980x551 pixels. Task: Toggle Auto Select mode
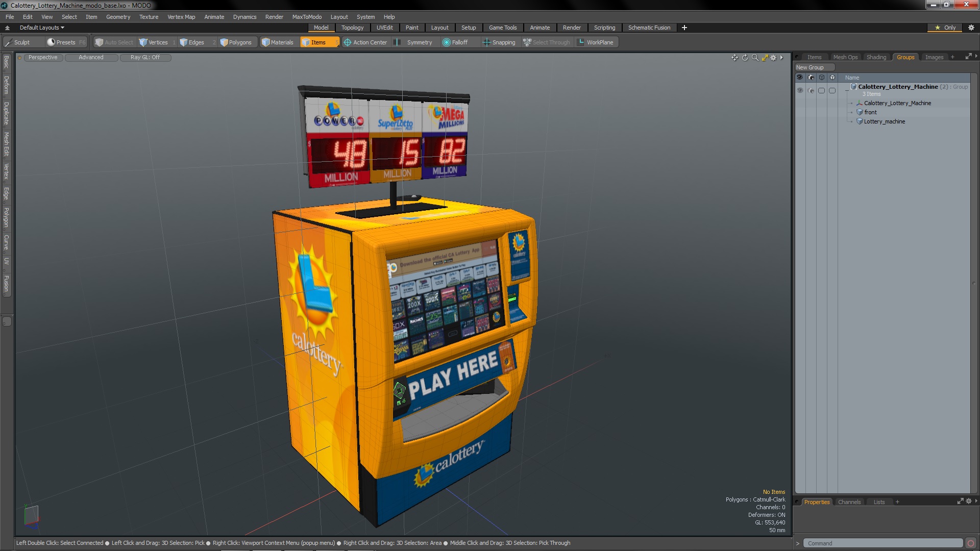(114, 42)
